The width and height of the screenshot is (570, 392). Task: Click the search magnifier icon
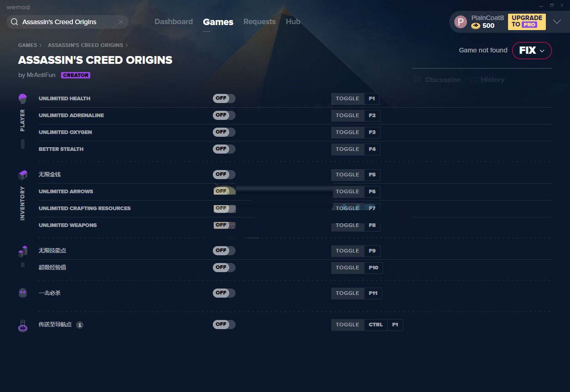click(15, 22)
